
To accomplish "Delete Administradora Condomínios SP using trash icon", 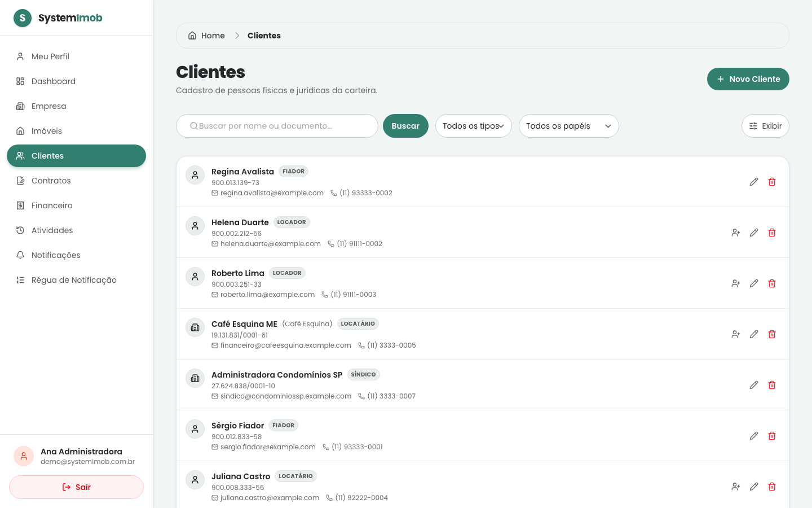I will (772, 385).
